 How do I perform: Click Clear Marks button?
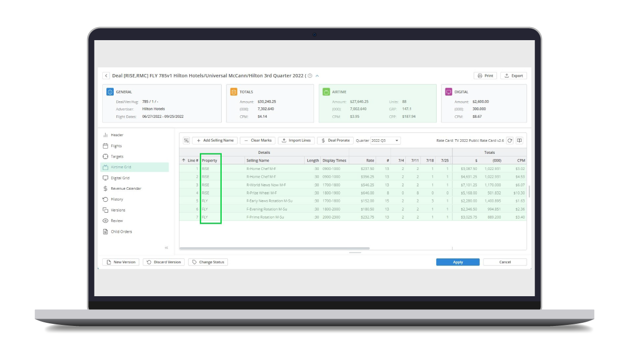point(258,140)
